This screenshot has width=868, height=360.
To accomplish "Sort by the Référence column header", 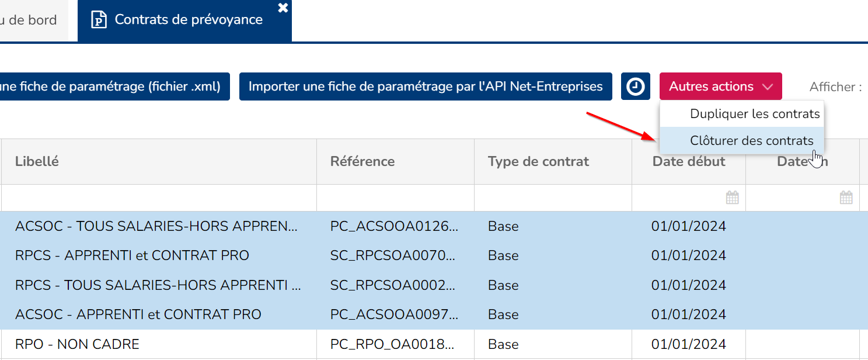I will (x=362, y=161).
